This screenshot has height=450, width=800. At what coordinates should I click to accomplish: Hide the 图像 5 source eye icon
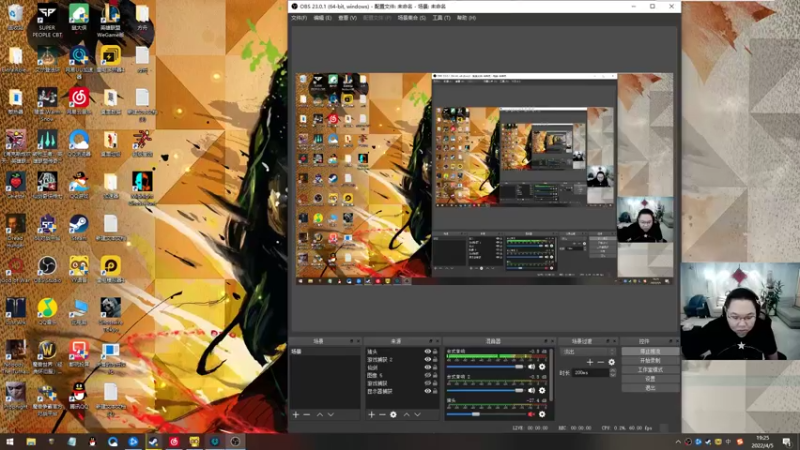pyautogui.click(x=428, y=376)
